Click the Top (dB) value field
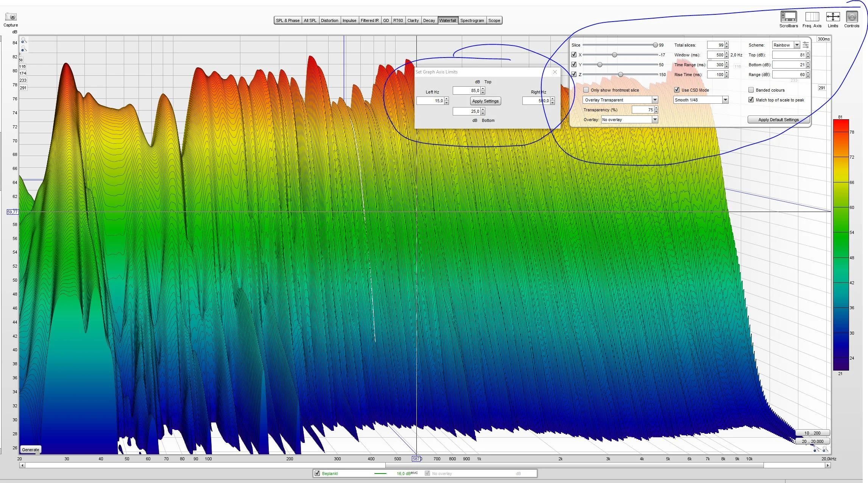Viewport: 868px width, 483px height. point(789,55)
